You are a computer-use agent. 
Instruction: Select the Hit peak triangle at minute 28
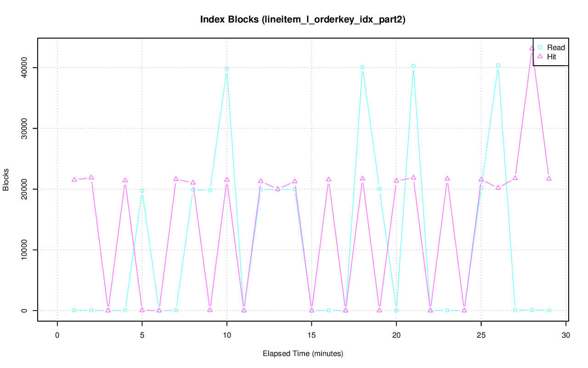click(x=532, y=48)
